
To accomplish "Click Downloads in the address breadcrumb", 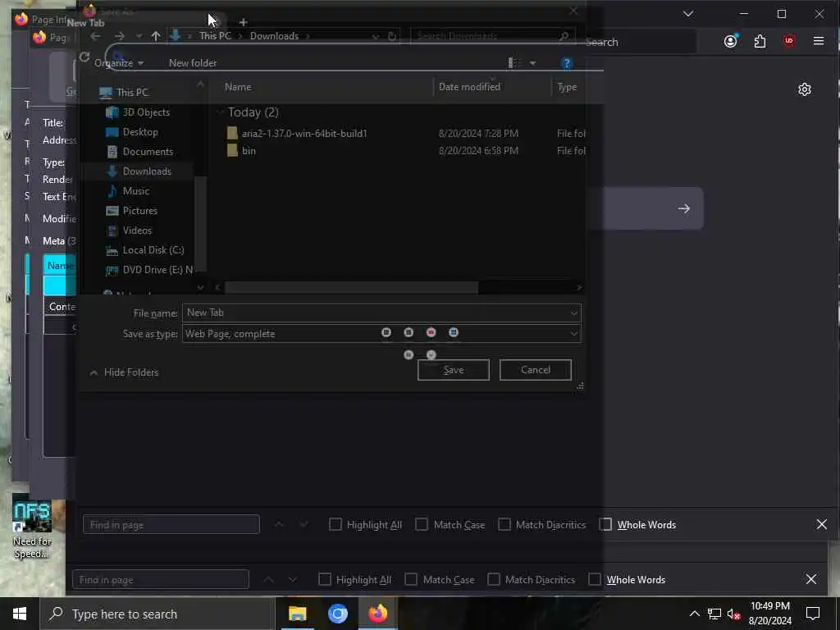I will (x=274, y=36).
